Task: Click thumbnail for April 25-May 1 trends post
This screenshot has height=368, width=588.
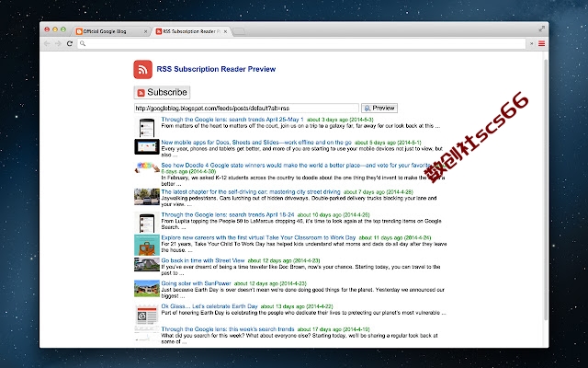Action: (x=147, y=128)
